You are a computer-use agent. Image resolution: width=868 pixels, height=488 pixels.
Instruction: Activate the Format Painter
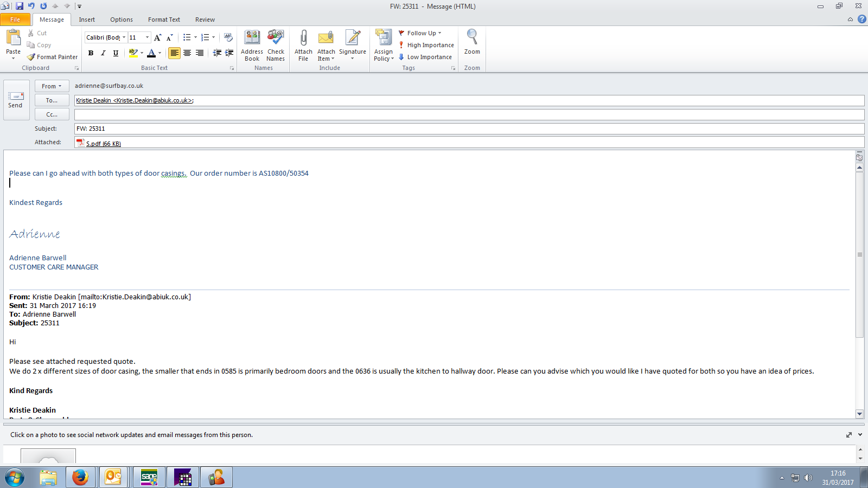[x=53, y=57]
